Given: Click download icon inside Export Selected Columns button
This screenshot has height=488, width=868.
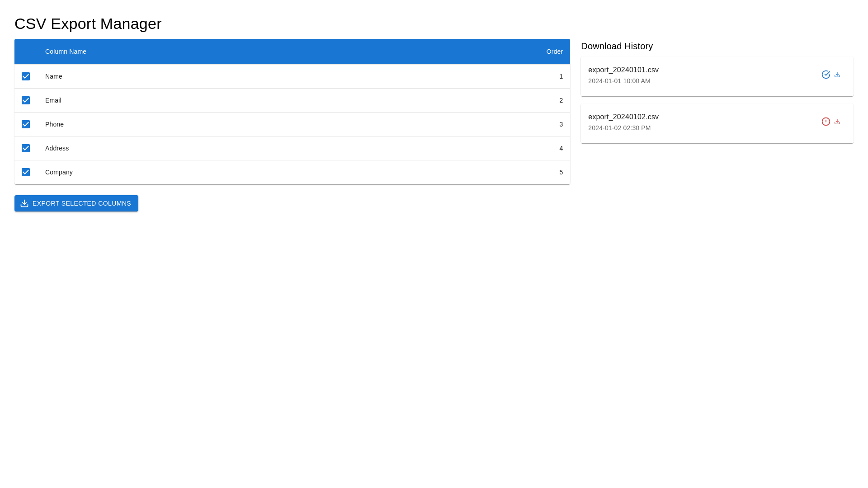Looking at the screenshot, I should (24, 203).
